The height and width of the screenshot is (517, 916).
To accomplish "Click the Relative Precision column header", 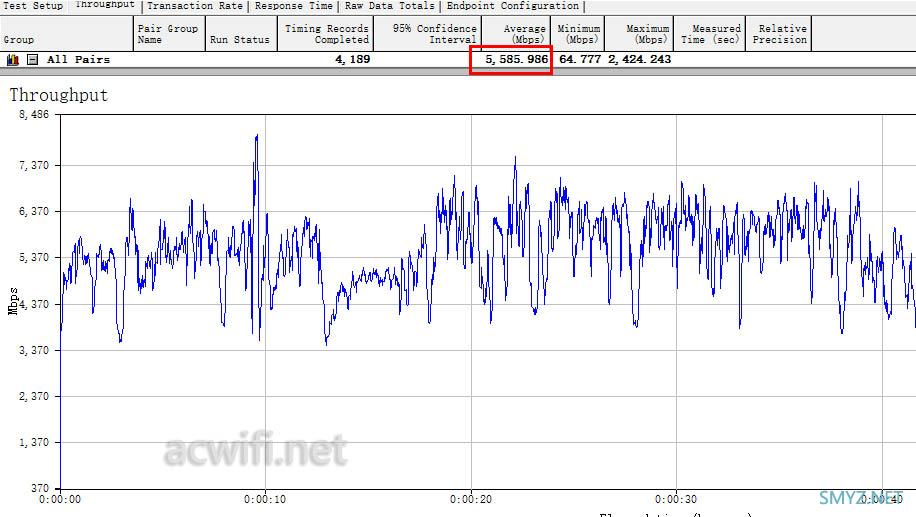I will [x=779, y=34].
